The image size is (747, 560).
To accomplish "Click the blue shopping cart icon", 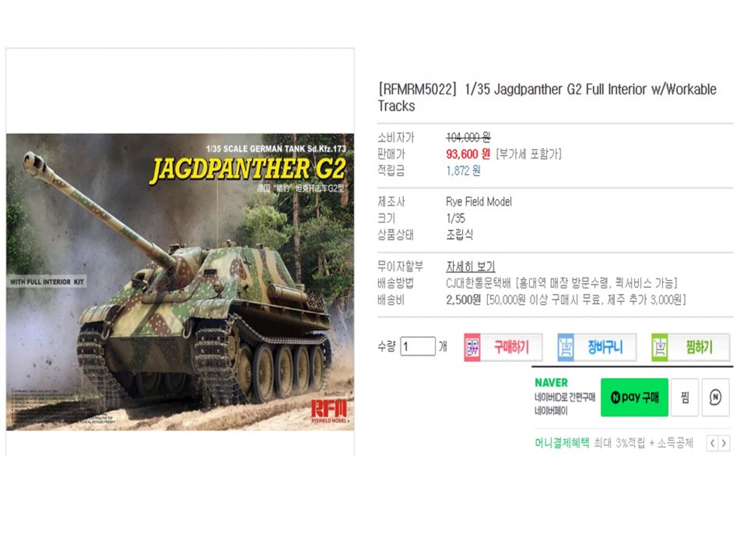I will click(x=566, y=348).
